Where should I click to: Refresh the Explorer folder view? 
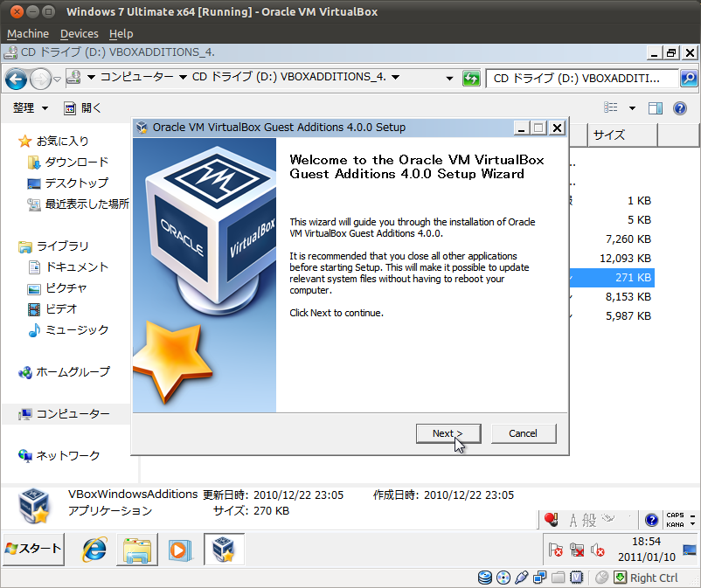pos(471,79)
